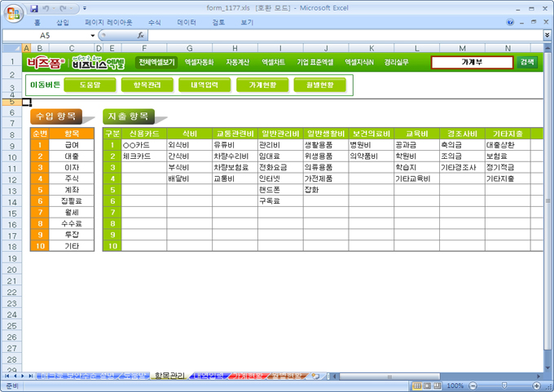This screenshot has height=392, width=554.
Task: Switch to Page Break Preview in status bar
Action: (x=435, y=385)
